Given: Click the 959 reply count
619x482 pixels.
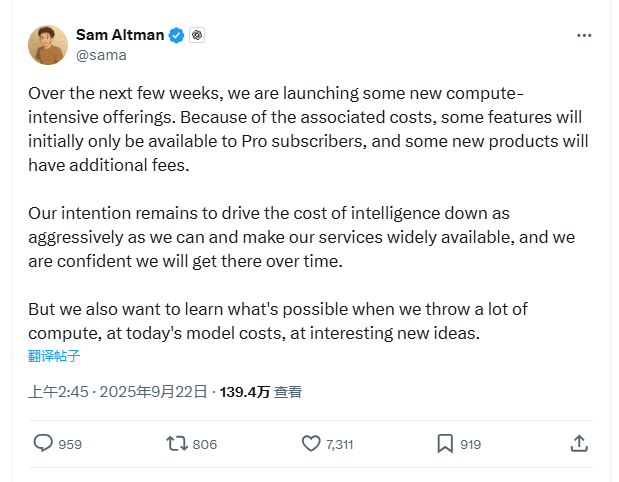Looking at the screenshot, I should [x=70, y=445].
